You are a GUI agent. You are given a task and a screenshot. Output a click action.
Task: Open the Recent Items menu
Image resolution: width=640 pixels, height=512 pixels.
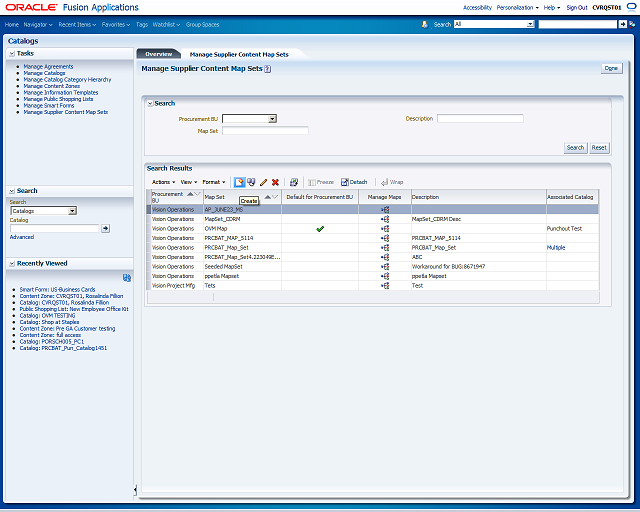tap(77, 25)
